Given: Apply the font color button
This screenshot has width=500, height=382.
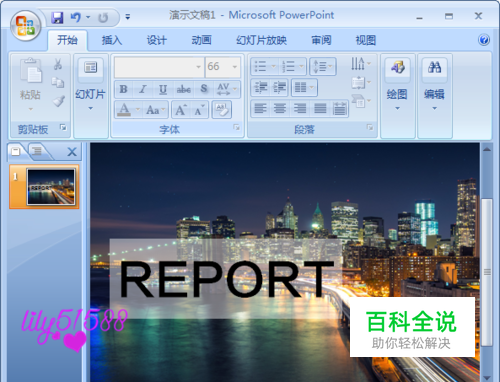Looking at the screenshot, I should pos(124,110).
